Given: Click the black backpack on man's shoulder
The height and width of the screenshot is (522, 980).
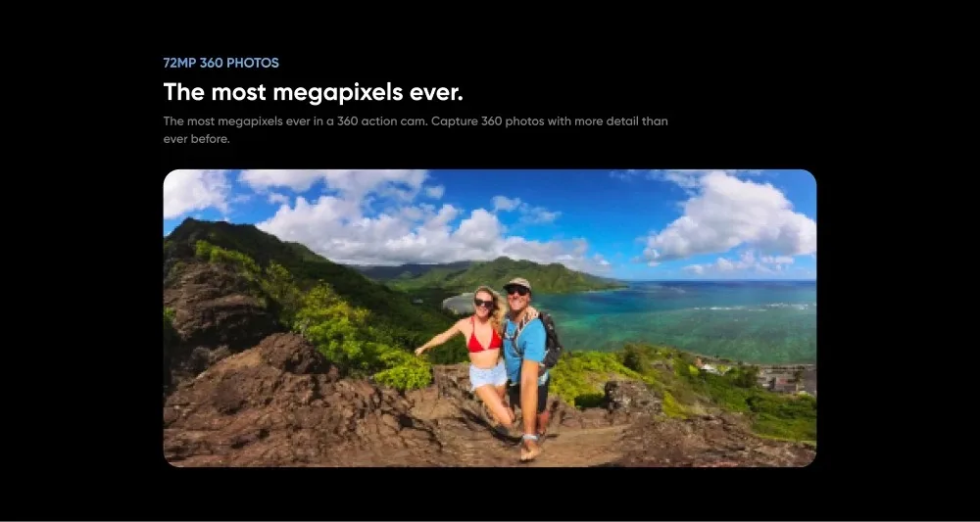Looking at the screenshot, I should pos(550,340).
